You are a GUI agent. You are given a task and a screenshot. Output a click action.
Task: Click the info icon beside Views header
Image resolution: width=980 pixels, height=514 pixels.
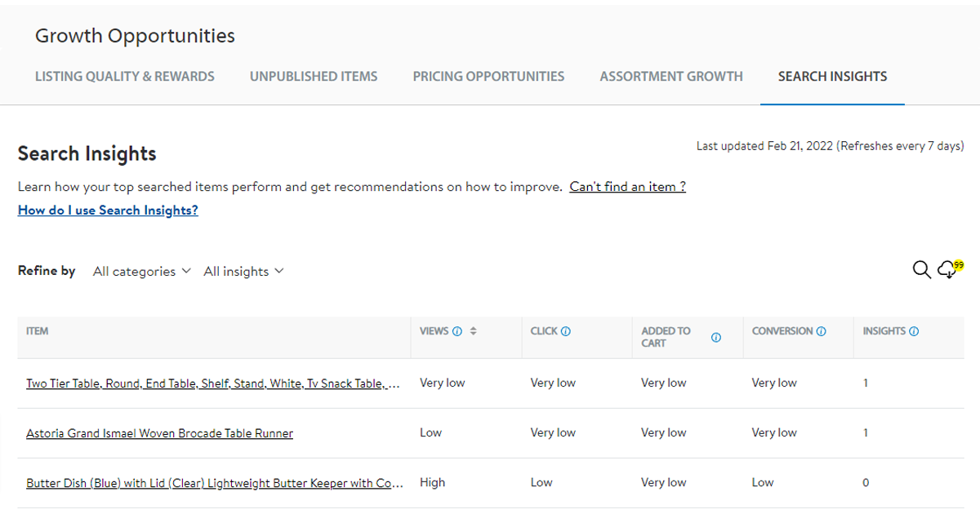(x=457, y=330)
